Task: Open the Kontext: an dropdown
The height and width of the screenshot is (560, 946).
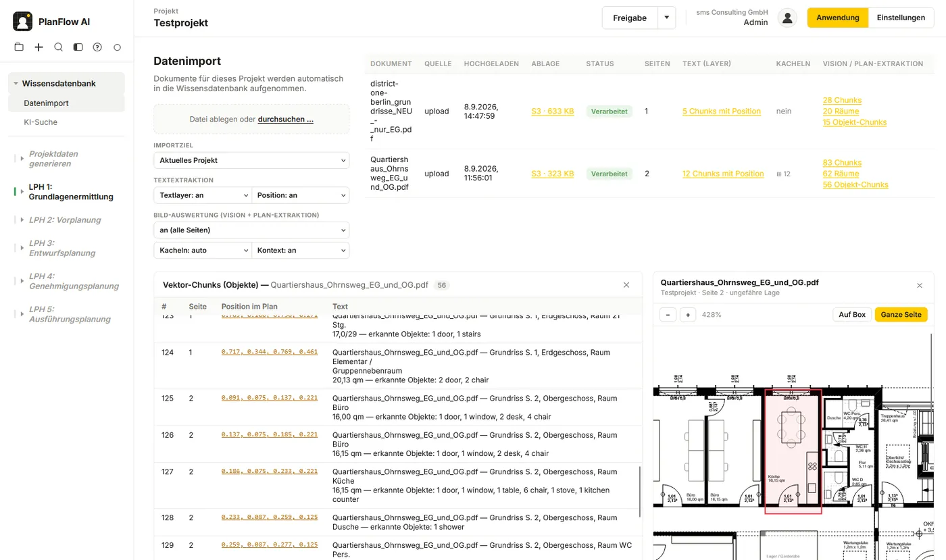Action: pyautogui.click(x=301, y=250)
